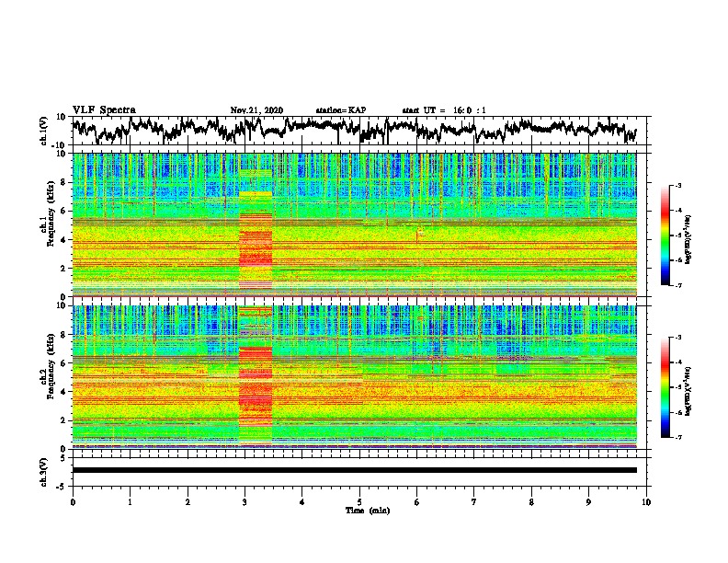Viewport: 728px width, 563px height.
Task: Click the time axis tick label "9"
Action: click(588, 502)
